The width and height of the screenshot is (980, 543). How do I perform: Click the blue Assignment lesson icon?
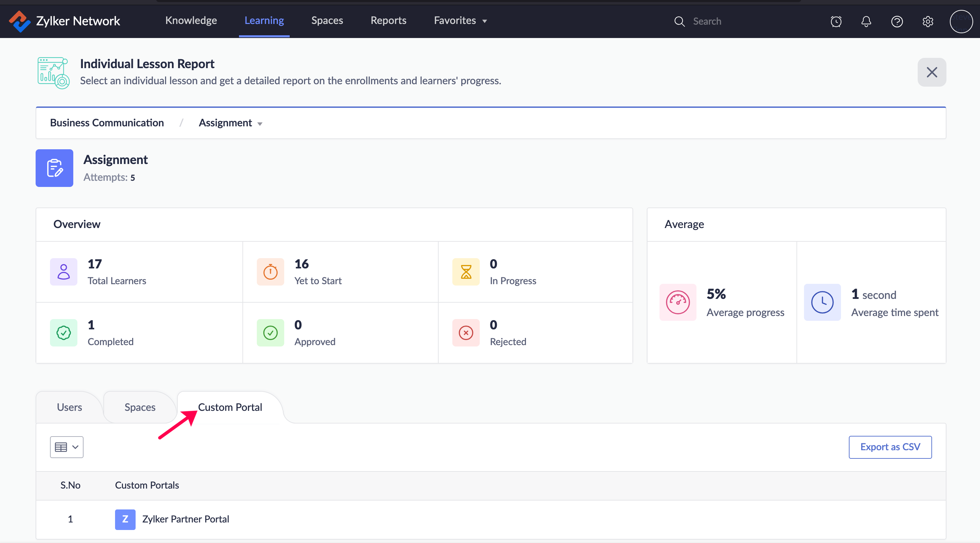[54, 168]
